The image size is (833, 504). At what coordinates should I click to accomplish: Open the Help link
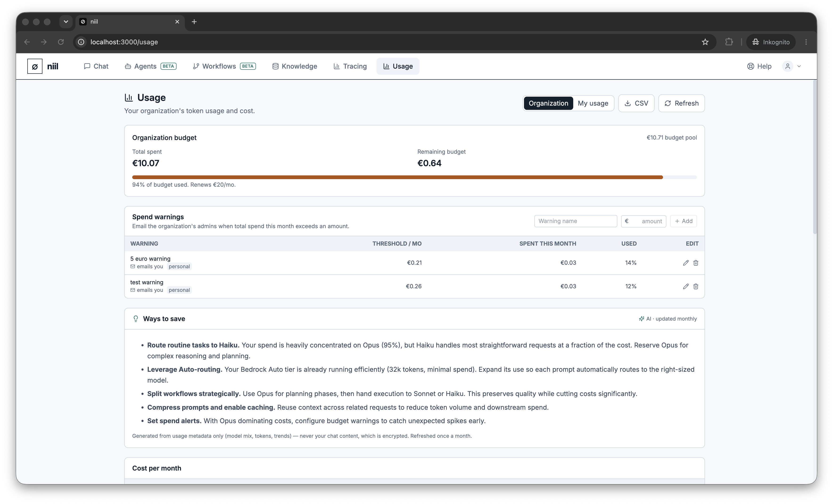pos(759,66)
